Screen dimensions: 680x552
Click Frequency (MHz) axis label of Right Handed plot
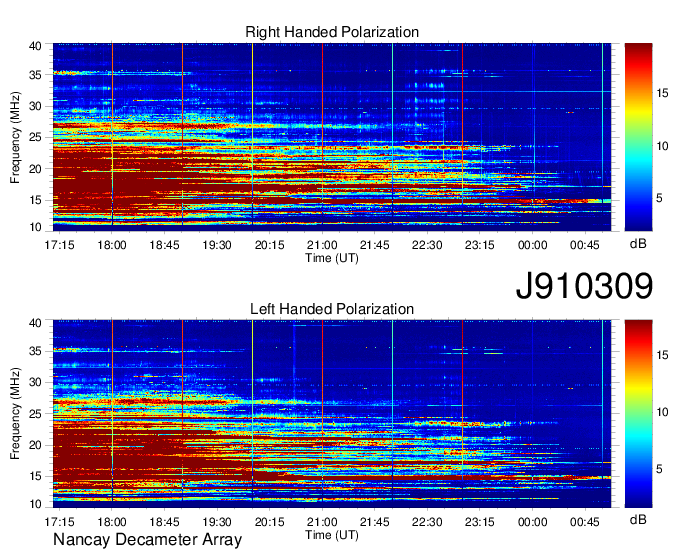coord(15,137)
